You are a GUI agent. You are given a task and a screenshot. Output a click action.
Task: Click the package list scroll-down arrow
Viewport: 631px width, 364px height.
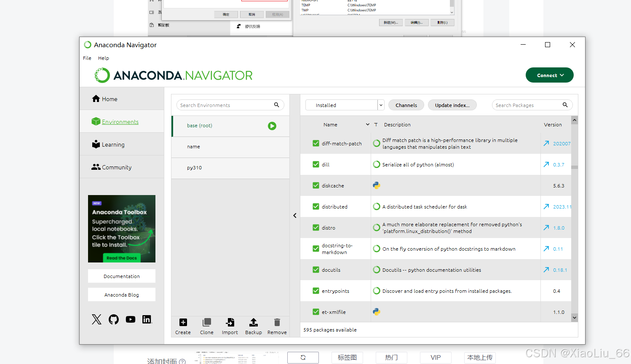pyautogui.click(x=575, y=318)
